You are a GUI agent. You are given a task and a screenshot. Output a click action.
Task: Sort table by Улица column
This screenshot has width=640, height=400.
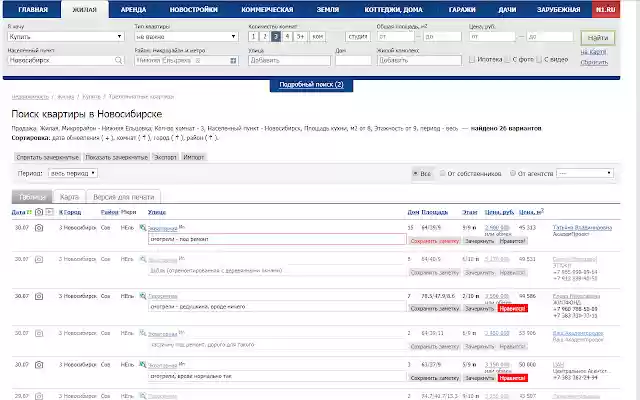point(157,212)
